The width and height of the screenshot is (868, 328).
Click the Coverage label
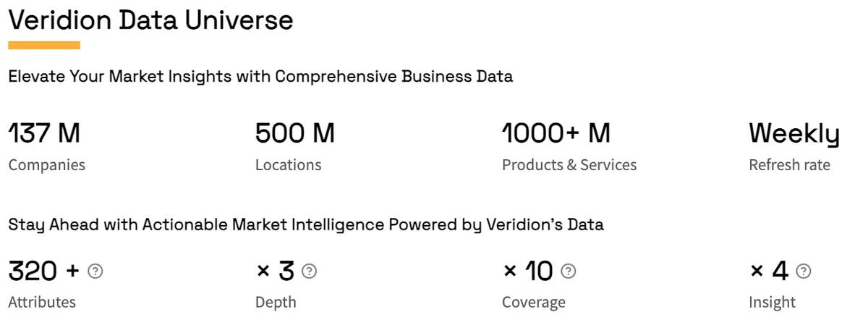(534, 303)
